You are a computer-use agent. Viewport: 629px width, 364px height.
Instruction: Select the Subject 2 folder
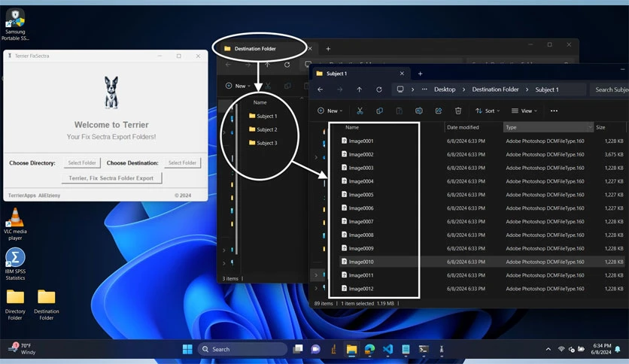(263, 129)
